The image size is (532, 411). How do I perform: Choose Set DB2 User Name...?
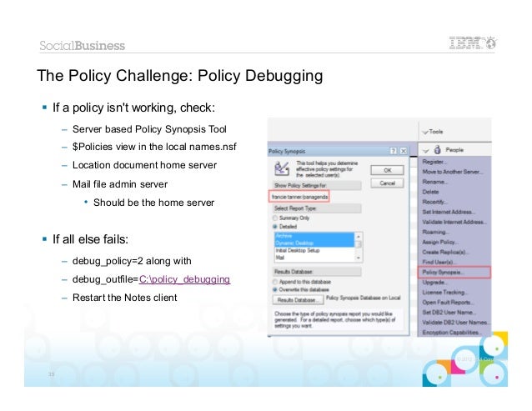click(x=449, y=312)
